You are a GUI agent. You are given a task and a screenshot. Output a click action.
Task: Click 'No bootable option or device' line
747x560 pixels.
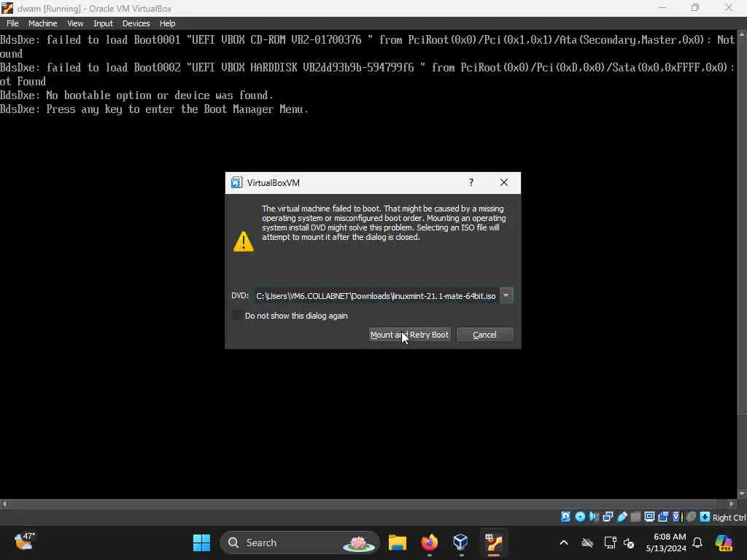[x=136, y=96]
